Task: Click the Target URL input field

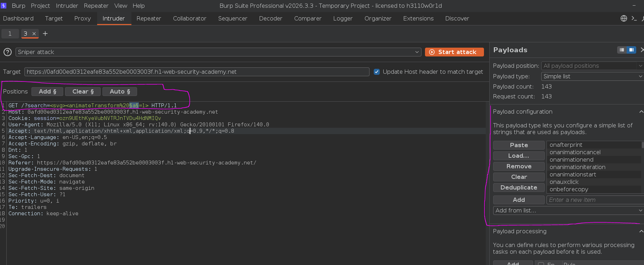Action: coord(197,72)
